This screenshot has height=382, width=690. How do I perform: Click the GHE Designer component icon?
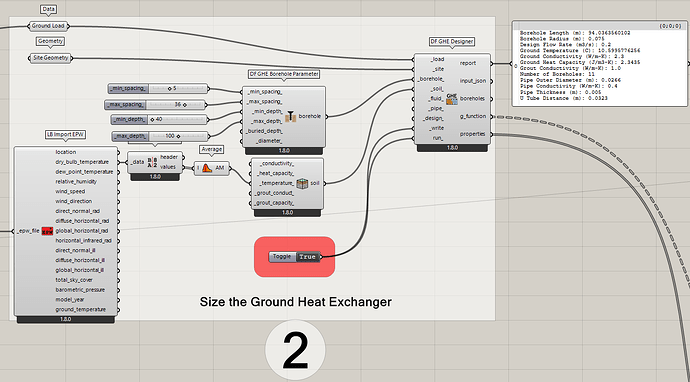pos(452,99)
